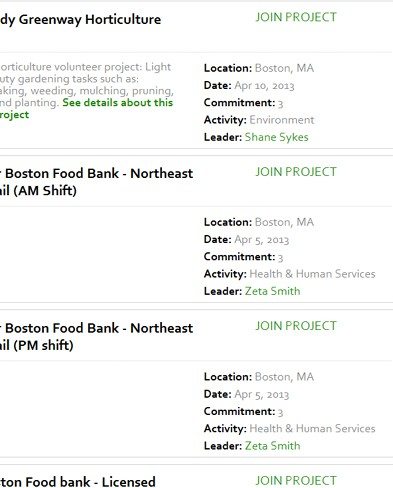Select the Apr 10, 2013 date
The height and width of the screenshot is (488, 393).
264,86
